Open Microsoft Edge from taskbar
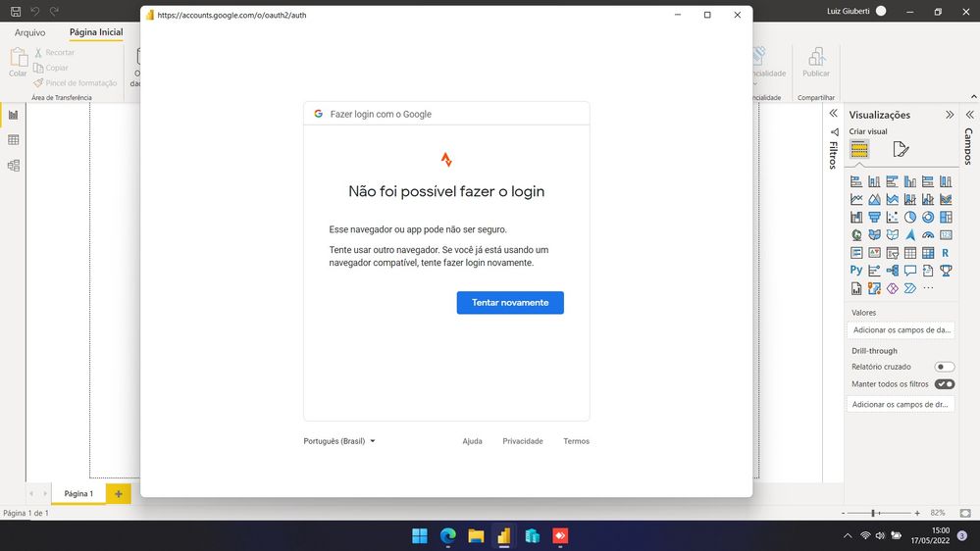The image size is (980, 551). point(447,536)
